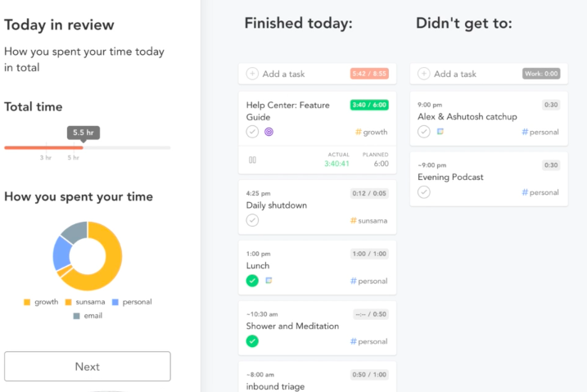Open the 0:12 / 0:05 time badge

pyautogui.click(x=369, y=193)
